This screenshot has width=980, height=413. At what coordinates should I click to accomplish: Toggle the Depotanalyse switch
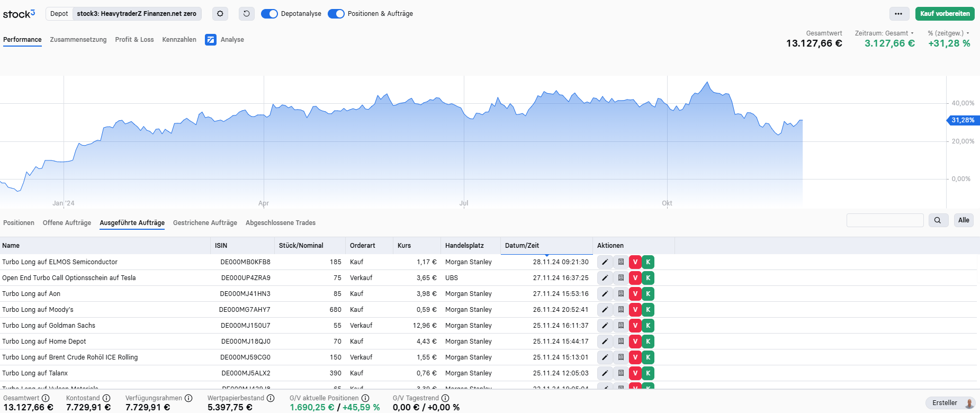click(x=269, y=14)
